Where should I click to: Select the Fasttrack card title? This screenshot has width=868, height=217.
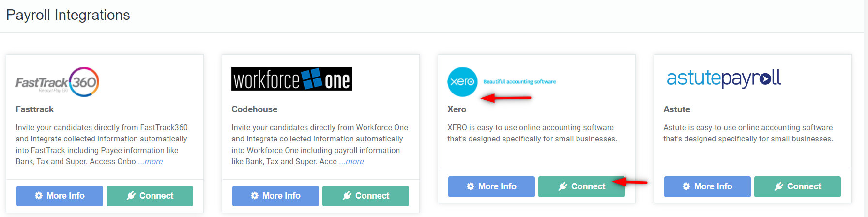[35, 109]
